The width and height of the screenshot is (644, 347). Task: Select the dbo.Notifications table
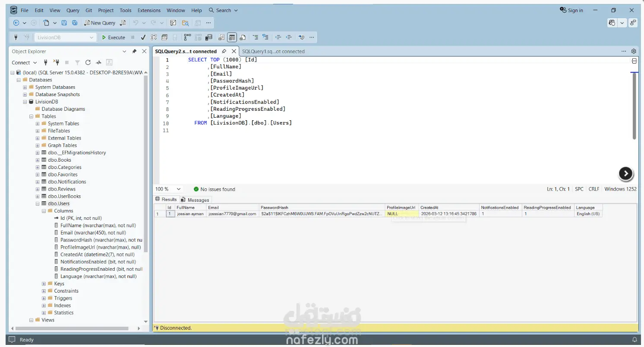(67, 182)
